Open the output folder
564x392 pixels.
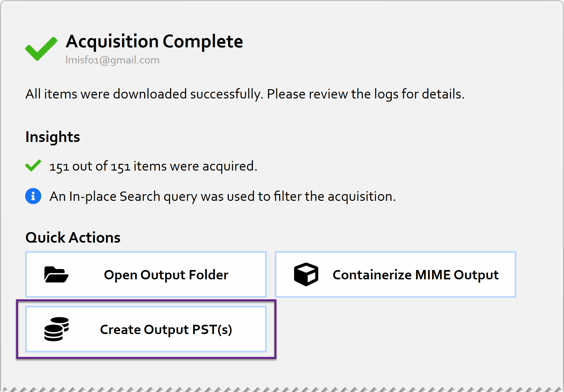[146, 275]
